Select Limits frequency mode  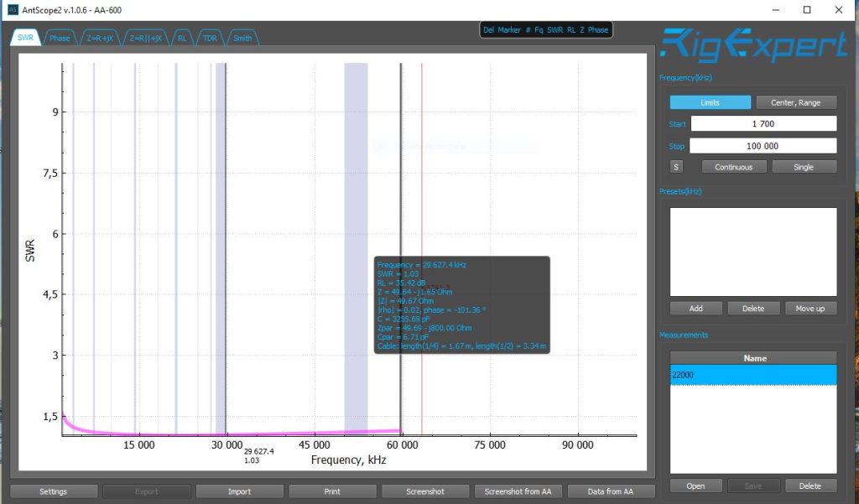coord(710,102)
